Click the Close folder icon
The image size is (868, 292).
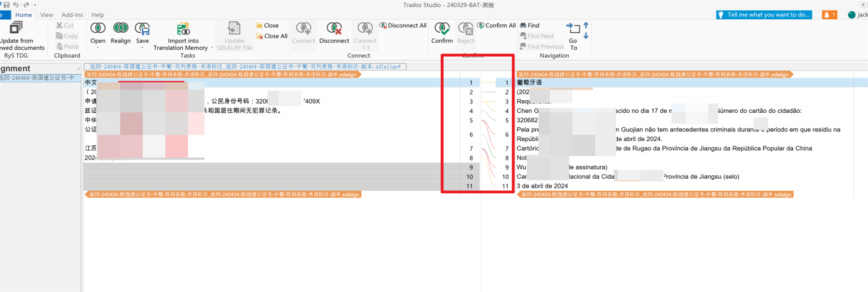coord(259,26)
